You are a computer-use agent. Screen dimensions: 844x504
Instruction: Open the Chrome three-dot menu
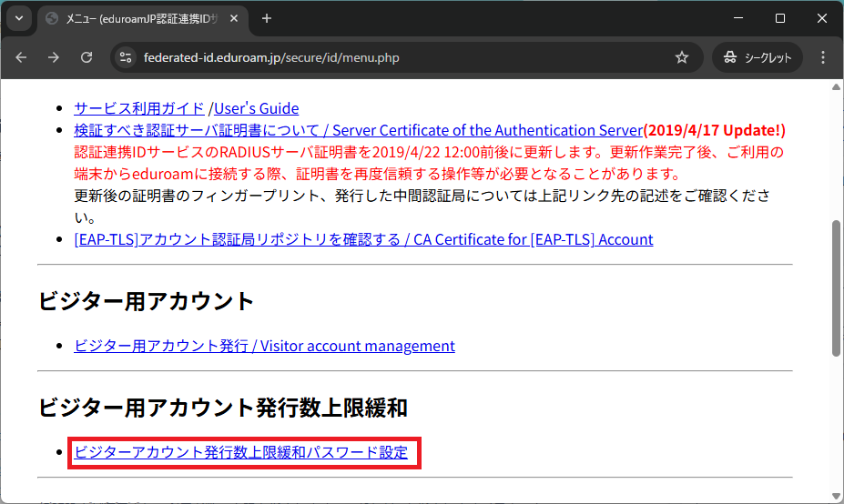pyautogui.click(x=823, y=57)
